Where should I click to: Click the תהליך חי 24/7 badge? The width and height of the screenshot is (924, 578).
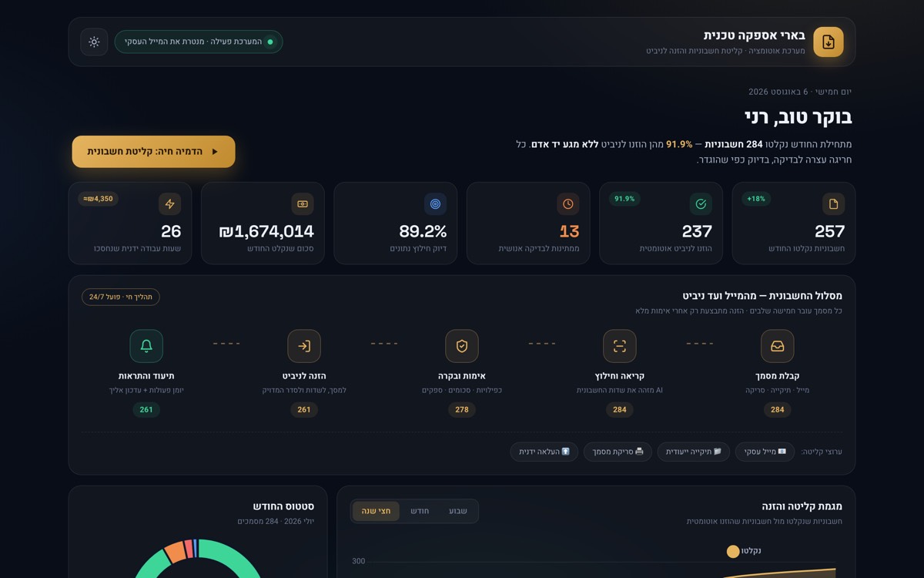121,297
